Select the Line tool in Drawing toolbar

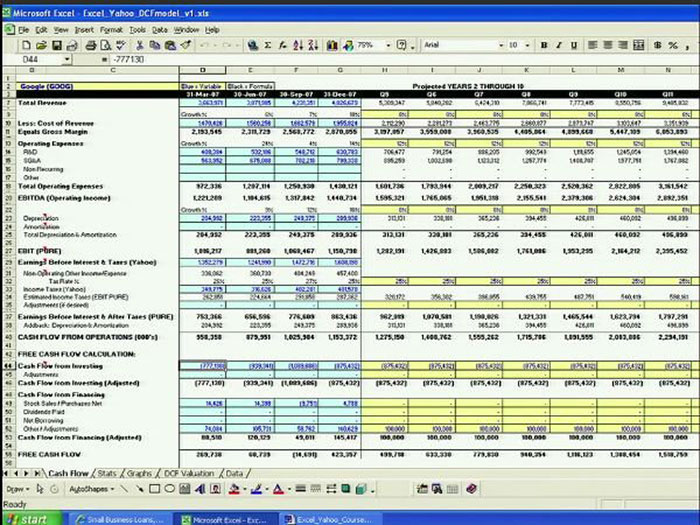(x=124, y=489)
